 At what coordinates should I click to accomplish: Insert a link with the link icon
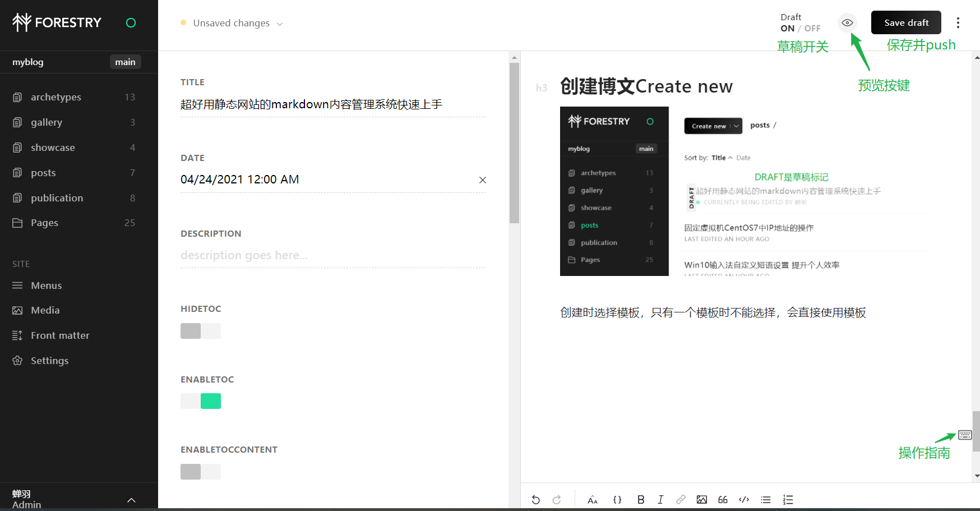(x=681, y=499)
